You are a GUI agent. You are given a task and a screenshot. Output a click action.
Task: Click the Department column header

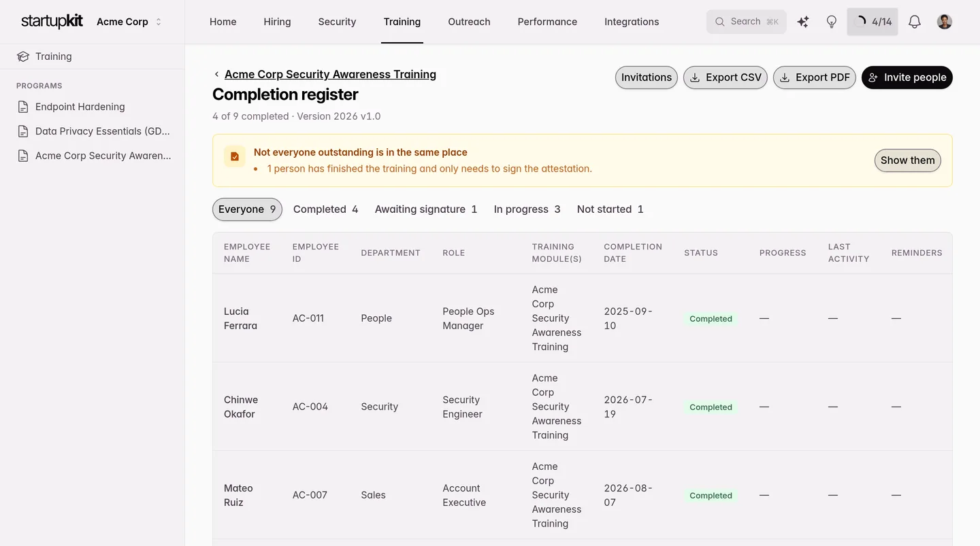click(391, 253)
